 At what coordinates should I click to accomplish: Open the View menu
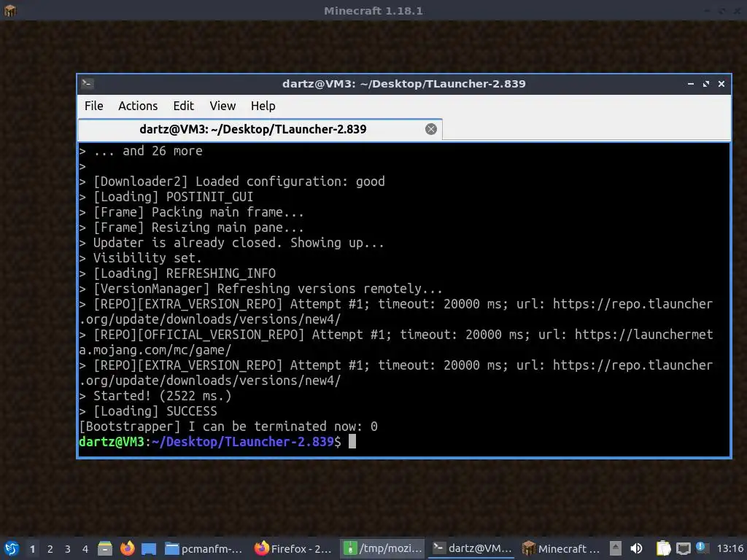pos(222,106)
